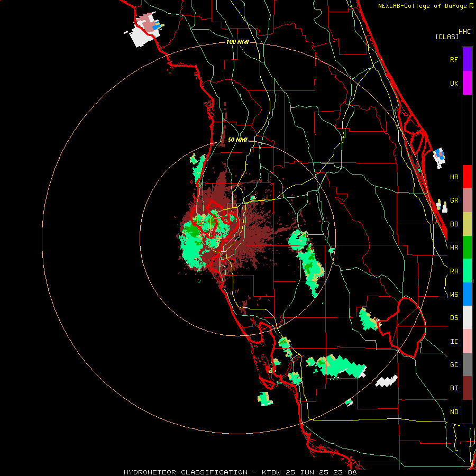Viewport: 476px width, 476px height.
Task: Click the GR legend label
Action: (x=454, y=200)
